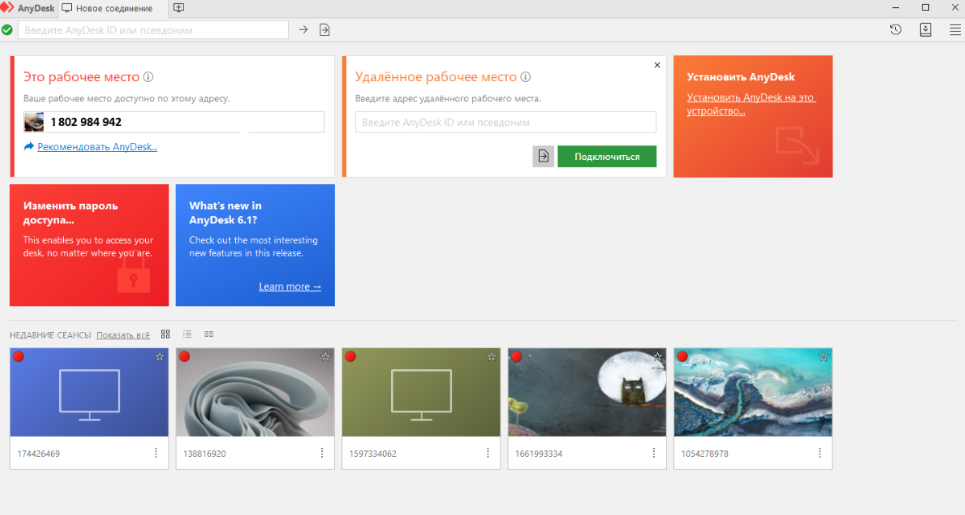Click the 'НЕДАВНИЕ СЕАНСЫ' label

click(50, 335)
